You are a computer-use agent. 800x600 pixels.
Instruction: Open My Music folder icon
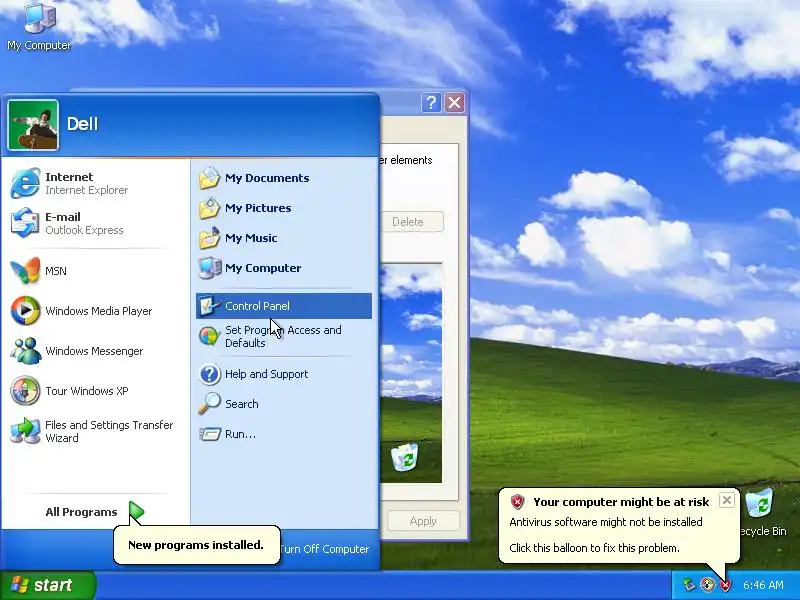click(209, 238)
